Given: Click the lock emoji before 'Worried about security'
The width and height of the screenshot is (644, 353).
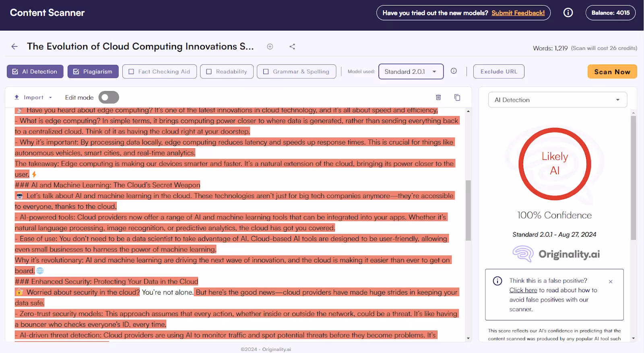Looking at the screenshot, I should coord(19,292).
